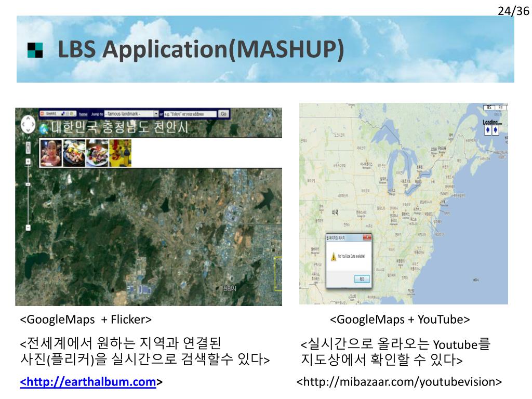Click the Loading status text
This screenshot has height=399, width=532.
493,122
